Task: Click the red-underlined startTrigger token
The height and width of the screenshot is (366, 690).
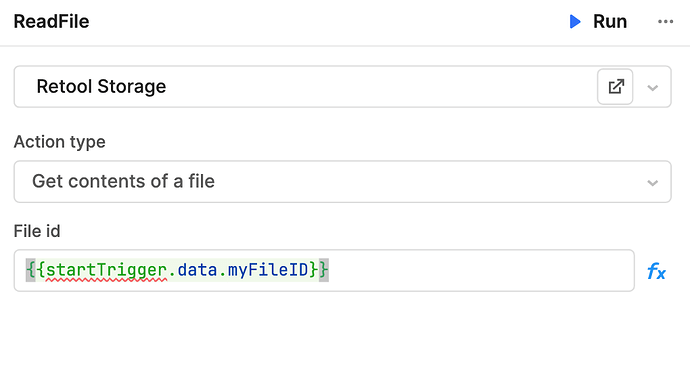Action: 106,270
